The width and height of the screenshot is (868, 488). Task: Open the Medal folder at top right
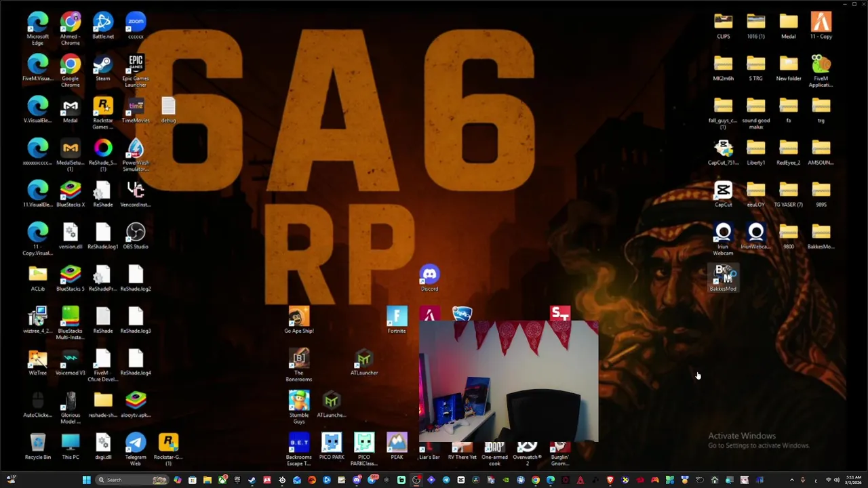coord(788,26)
